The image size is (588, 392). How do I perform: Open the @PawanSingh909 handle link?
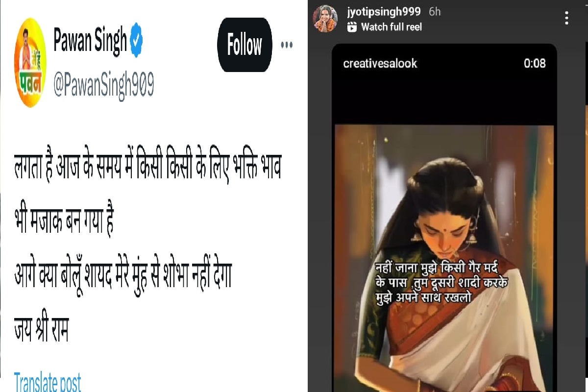click(x=103, y=86)
